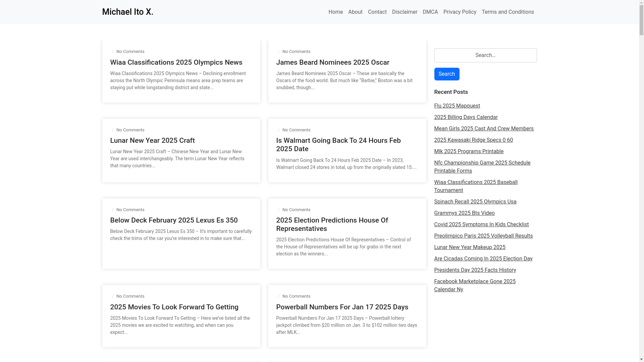644x362 pixels.
Task: Open recent post 2025 Billing Days Calendar
Action: 466,117
